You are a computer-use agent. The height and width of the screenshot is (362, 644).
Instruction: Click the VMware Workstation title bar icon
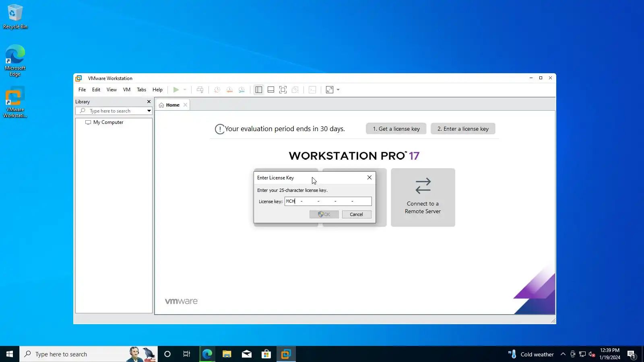[79, 78]
